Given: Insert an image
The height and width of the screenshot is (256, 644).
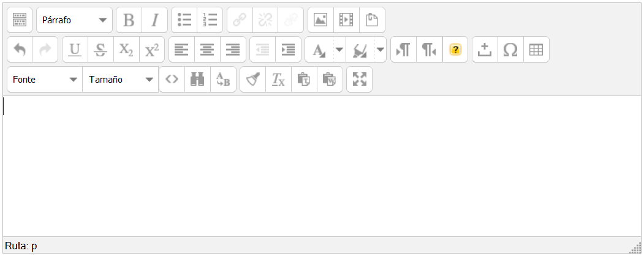Looking at the screenshot, I should coord(320,20).
